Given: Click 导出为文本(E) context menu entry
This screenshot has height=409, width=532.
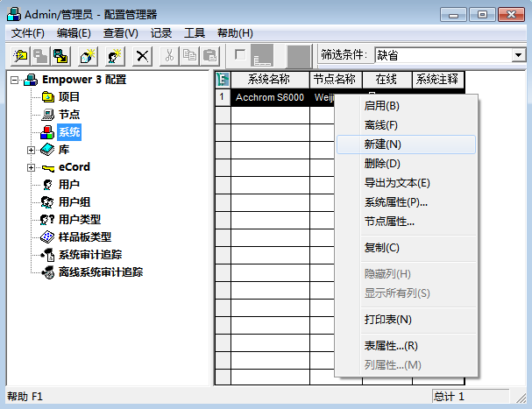Looking at the screenshot, I should [x=396, y=183].
